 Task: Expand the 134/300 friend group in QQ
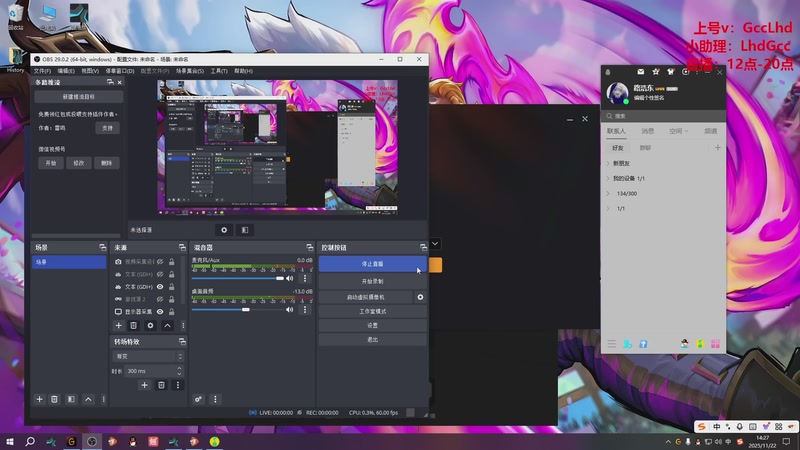[x=608, y=193]
